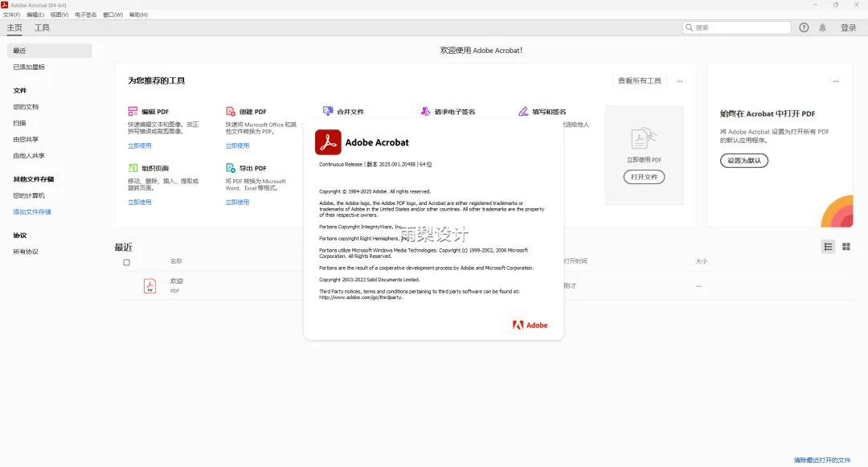The image size is (868, 467).
Task: Click the Continuous Release version text
Action: tap(375, 164)
